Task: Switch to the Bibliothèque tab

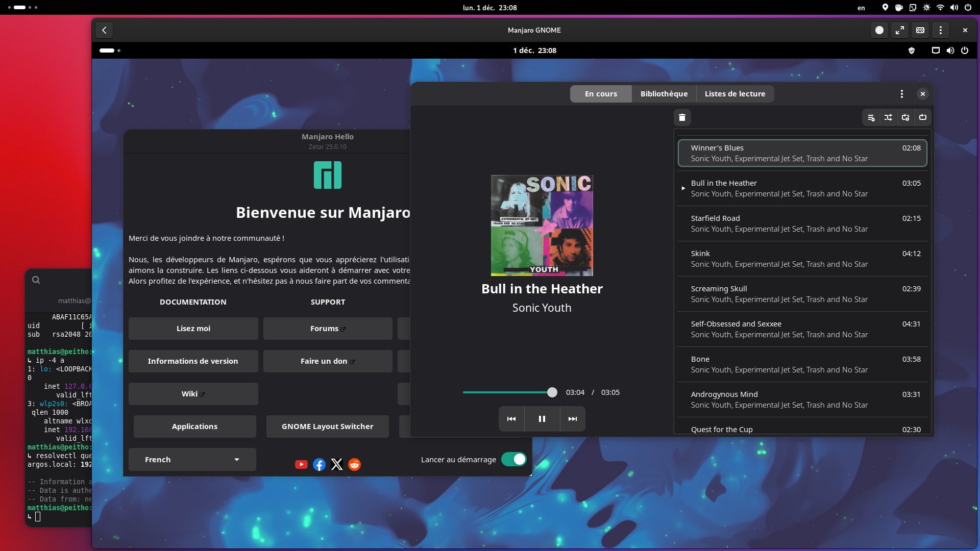Action: pos(664,94)
